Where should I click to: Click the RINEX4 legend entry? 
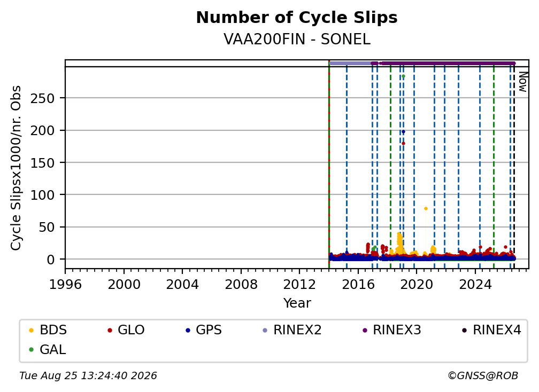pos(491,330)
